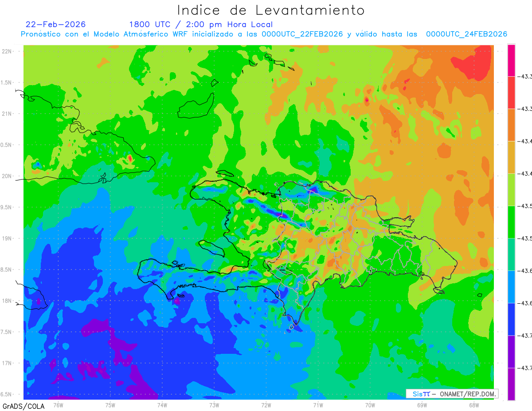Click the '20N' latitude label
Image resolution: width=532 pixels, height=411 pixels.
(8, 176)
